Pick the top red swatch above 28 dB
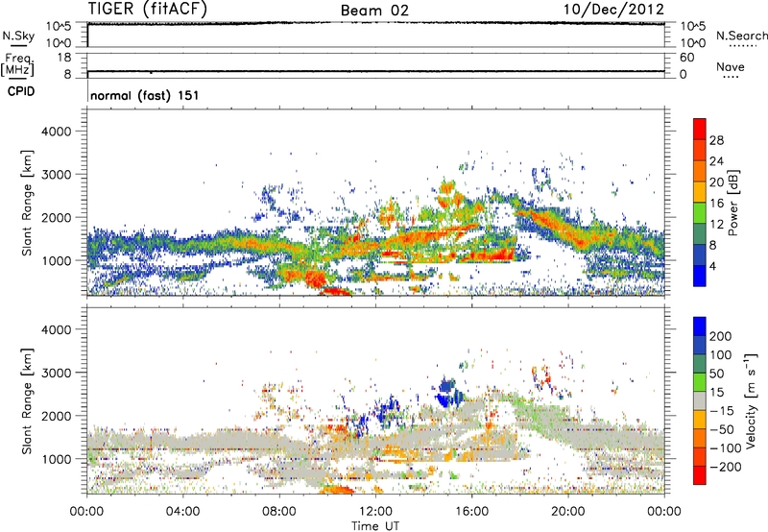Viewport: 768px width, 532px height. [700, 129]
